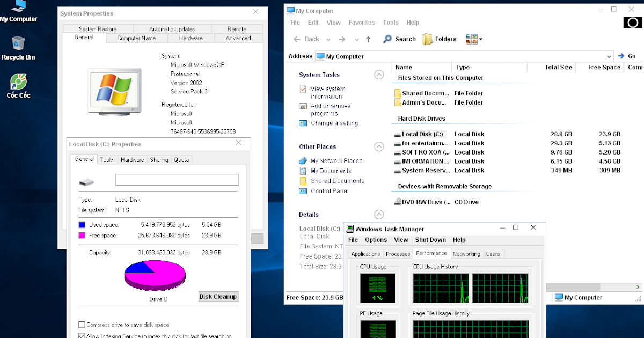644x338 pixels.
Task: Open Automatic Updates tab
Action: pos(172,29)
